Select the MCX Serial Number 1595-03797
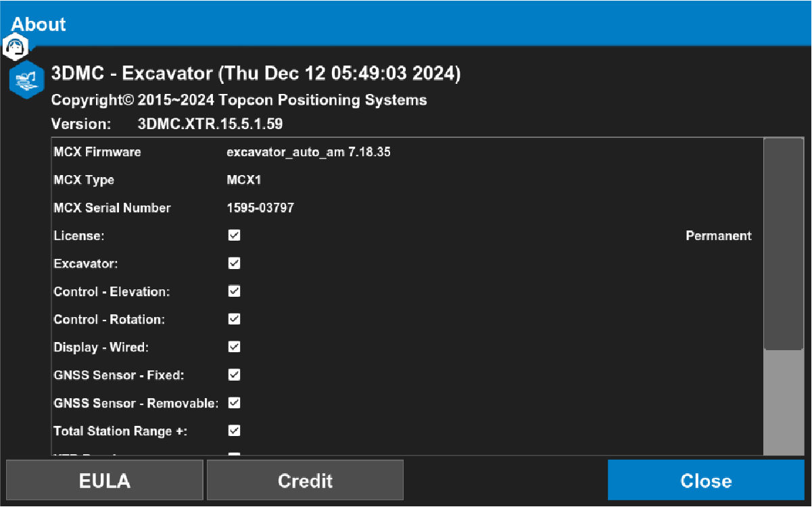Viewport: 812px width, 507px height. [x=260, y=208]
